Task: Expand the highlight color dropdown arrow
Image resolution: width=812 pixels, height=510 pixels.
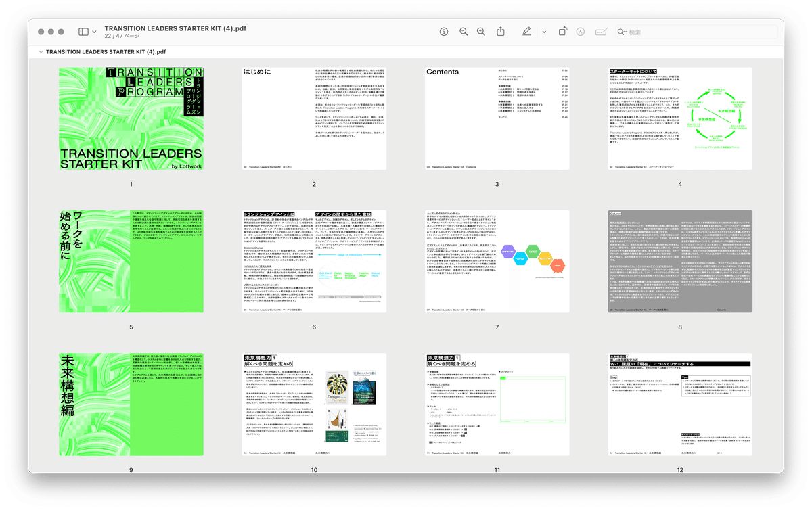Action: (544, 32)
